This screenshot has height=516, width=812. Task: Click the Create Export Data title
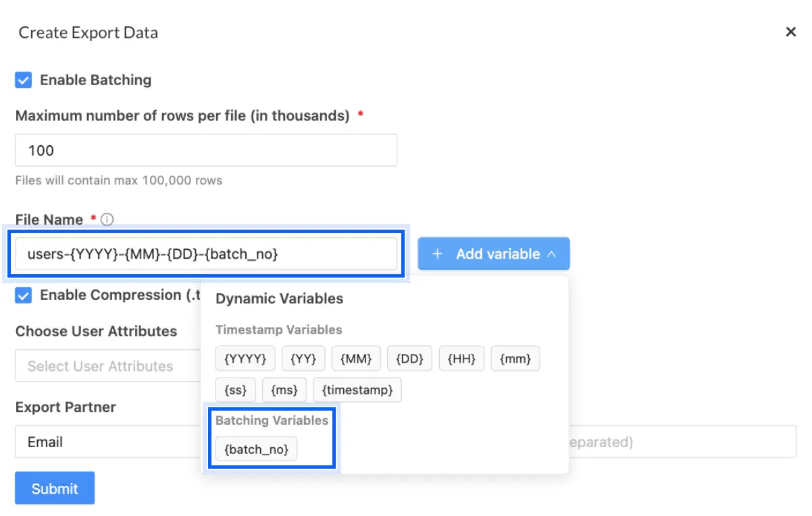[x=88, y=32]
